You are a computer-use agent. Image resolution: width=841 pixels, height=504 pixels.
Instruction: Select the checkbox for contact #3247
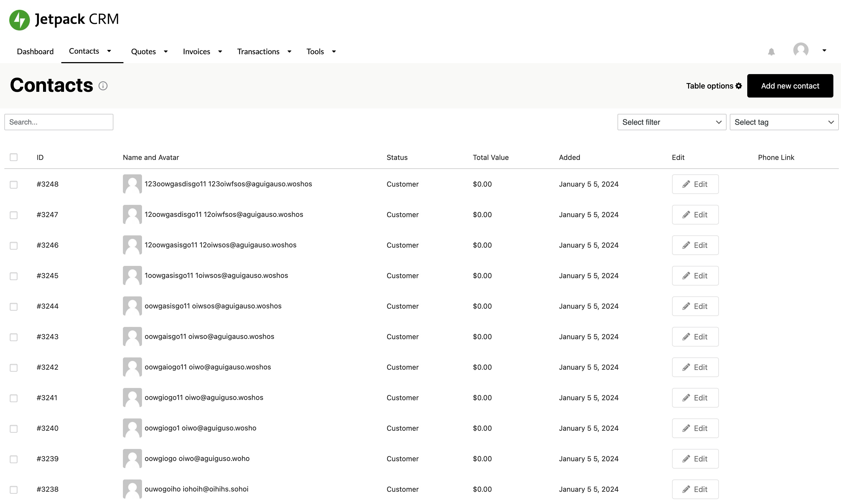[x=14, y=215]
